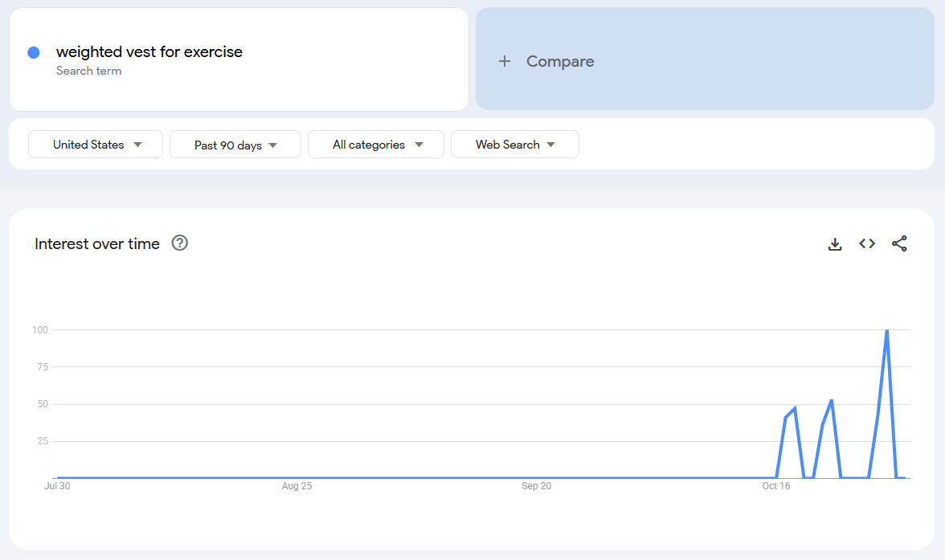
Task: Click the share icon on chart card
Action: pos(899,244)
